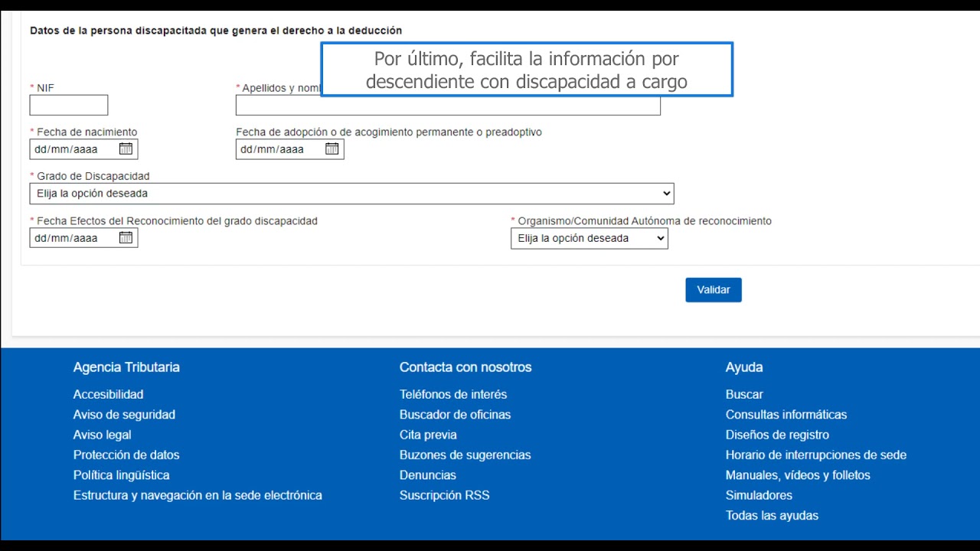Viewport: 980px width, 551px height.
Task: Expand the Grado de Discapacidad dropdown
Action: [x=351, y=194]
